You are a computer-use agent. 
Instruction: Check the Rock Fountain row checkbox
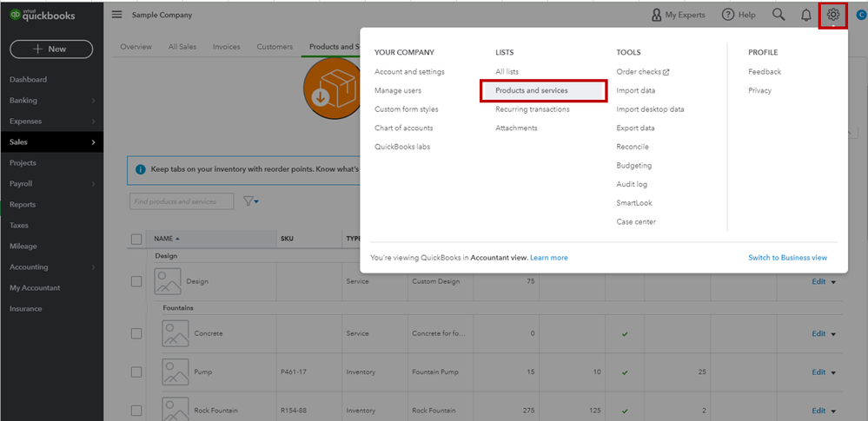[x=136, y=411]
